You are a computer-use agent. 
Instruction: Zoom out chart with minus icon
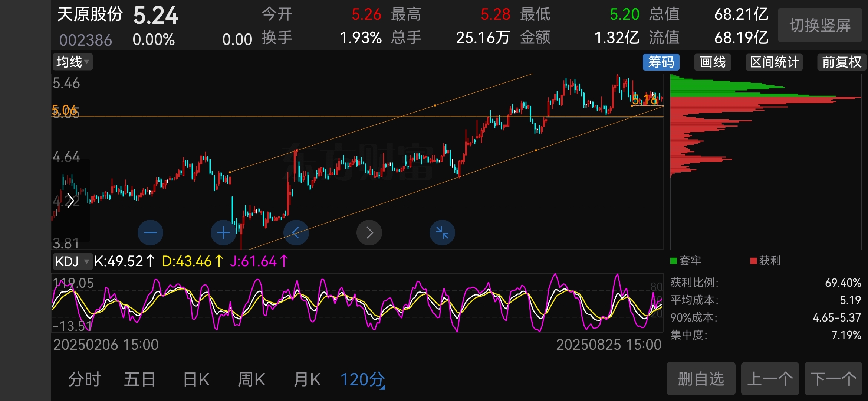(150, 233)
